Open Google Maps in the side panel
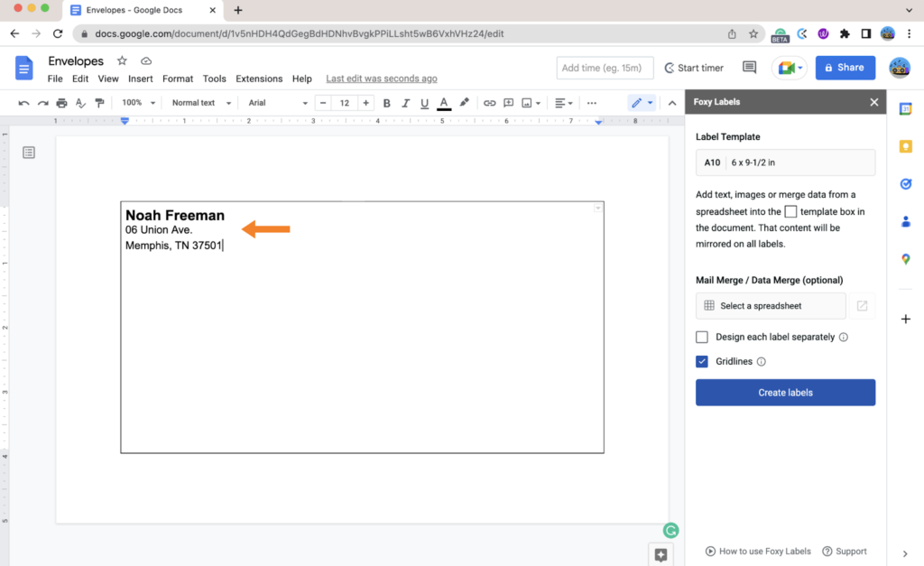The width and height of the screenshot is (924, 566). click(x=906, y=259)
